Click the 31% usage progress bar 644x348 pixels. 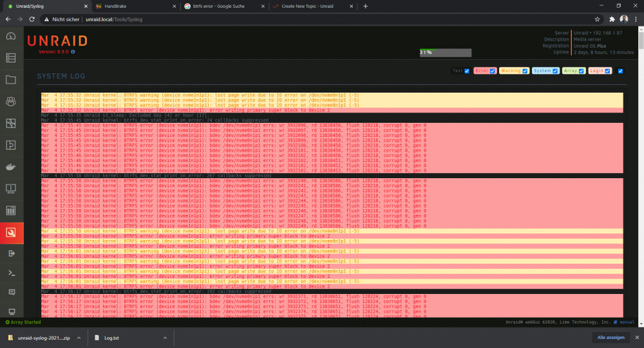pos(445,53)
